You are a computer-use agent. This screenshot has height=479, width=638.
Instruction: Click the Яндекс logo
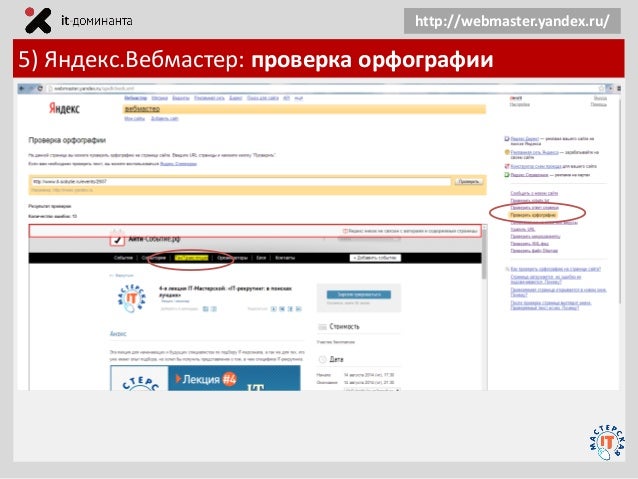[64, 108]
